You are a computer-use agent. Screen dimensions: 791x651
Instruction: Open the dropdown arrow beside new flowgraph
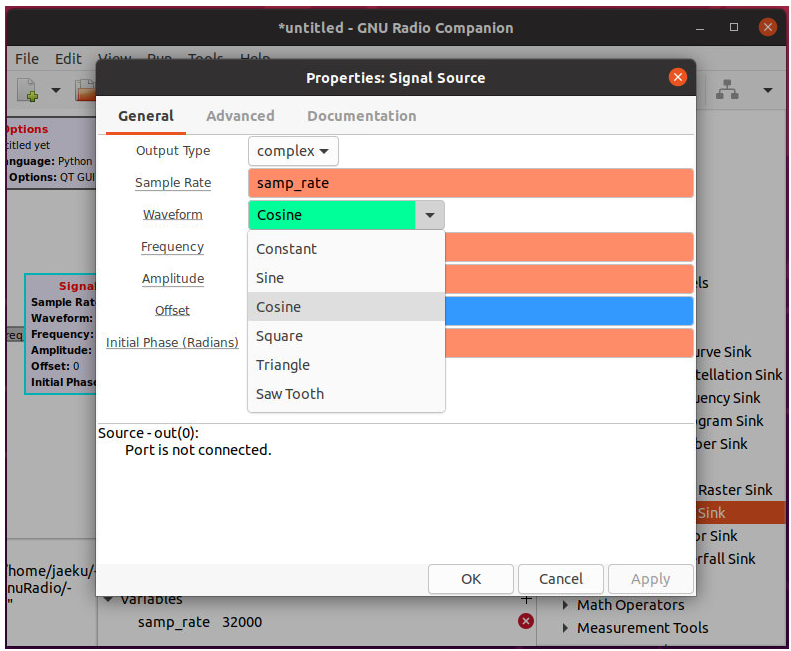55,91
